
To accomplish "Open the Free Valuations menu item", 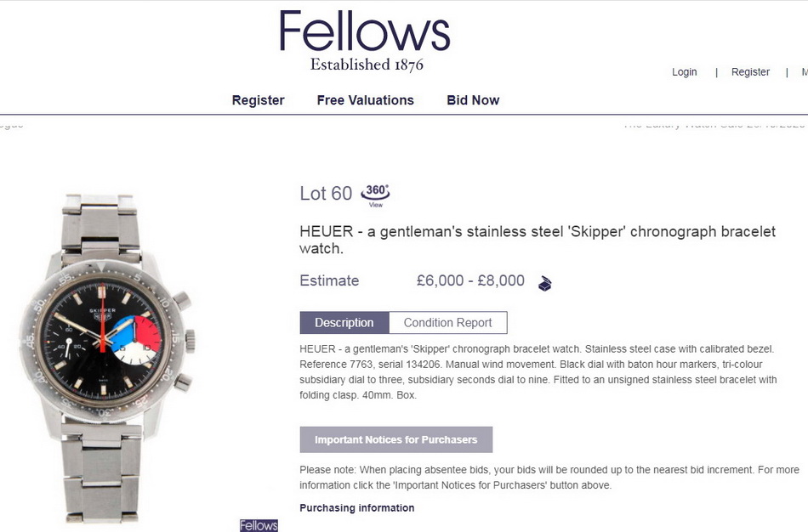I will [365, 100].
